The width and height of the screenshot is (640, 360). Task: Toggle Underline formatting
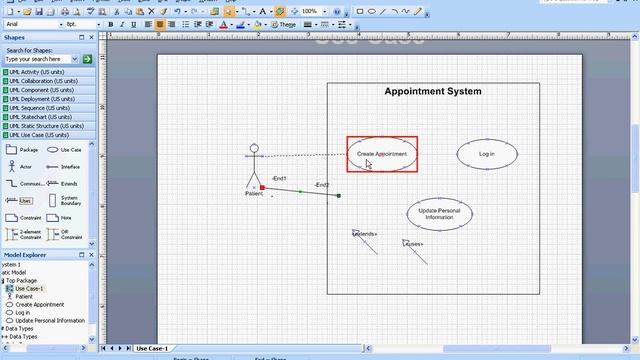pyautogui.click(x=133, y=24)
